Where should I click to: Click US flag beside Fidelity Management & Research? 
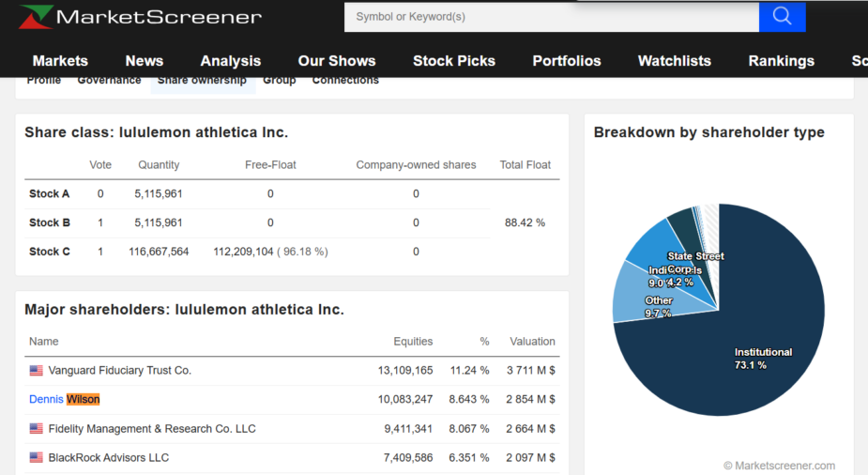37,429
